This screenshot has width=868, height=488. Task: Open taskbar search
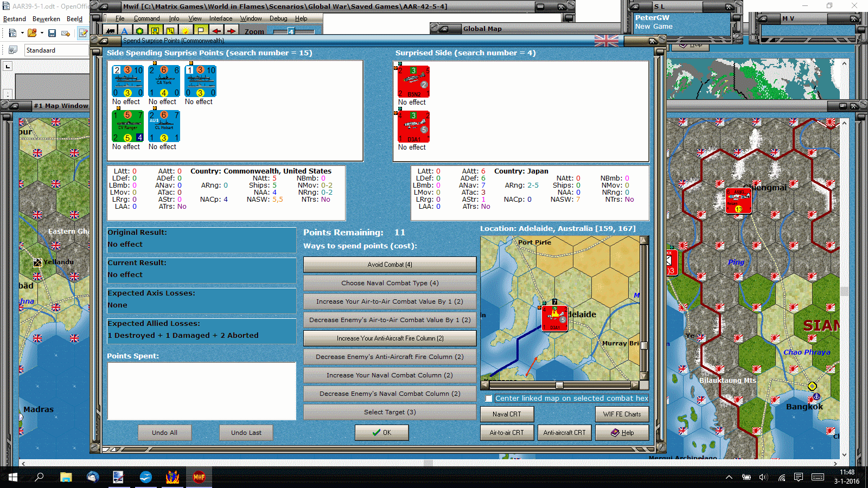[x=39, y=477]
